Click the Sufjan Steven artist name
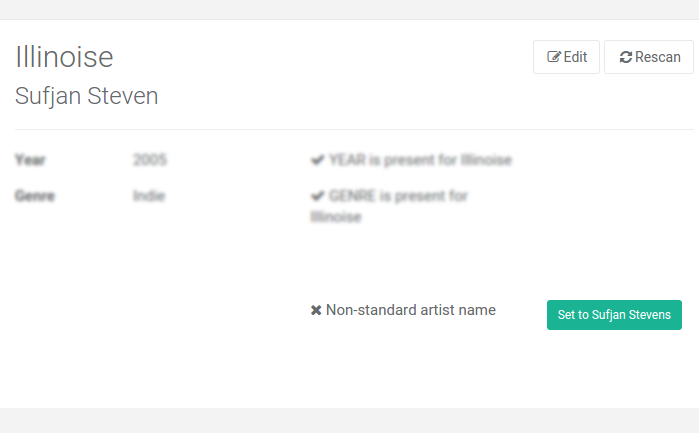The image size is (699, 433). (x=86, y=96)
